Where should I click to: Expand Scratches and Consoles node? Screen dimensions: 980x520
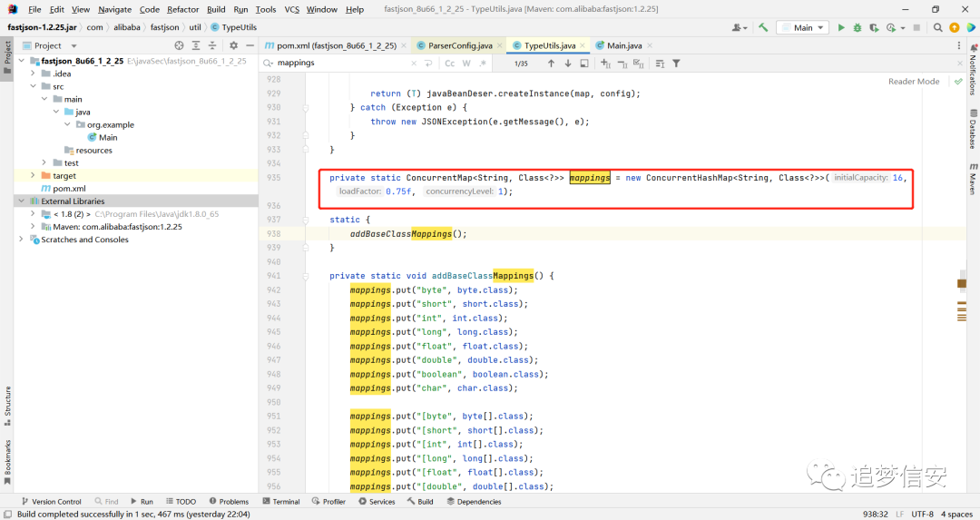coord(21,240)
